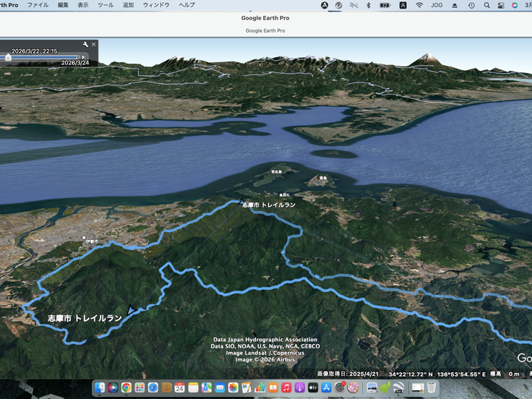Open the ウィンドウ menu

coord(156,5)
